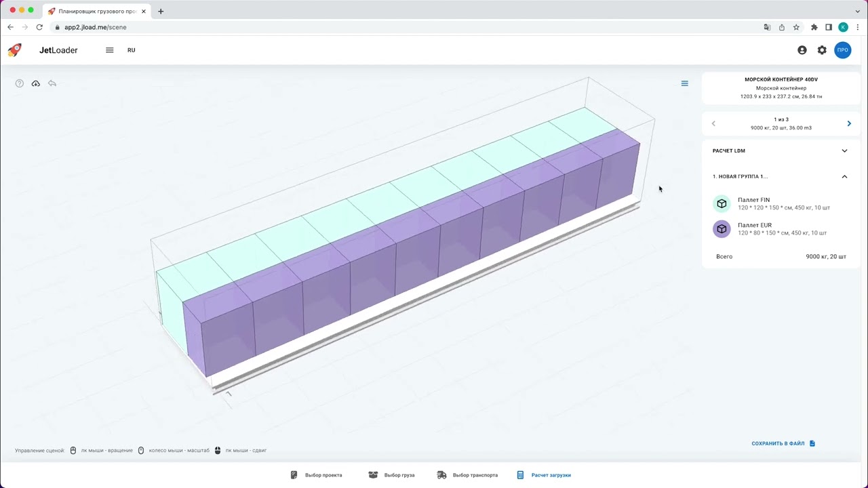The height and width of the screenshot is (488, 868).
Task: Open the Выбор груза tab
Action: (x=391, y=475)
